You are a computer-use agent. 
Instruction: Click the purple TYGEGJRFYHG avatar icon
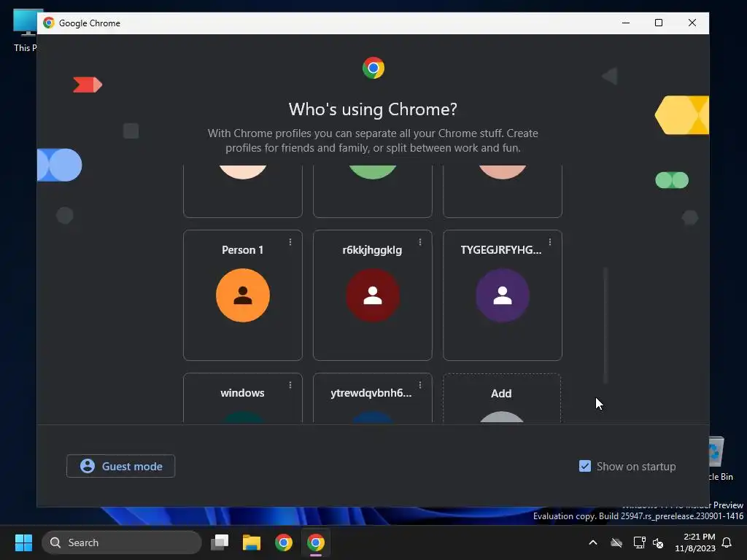(503, 295)
